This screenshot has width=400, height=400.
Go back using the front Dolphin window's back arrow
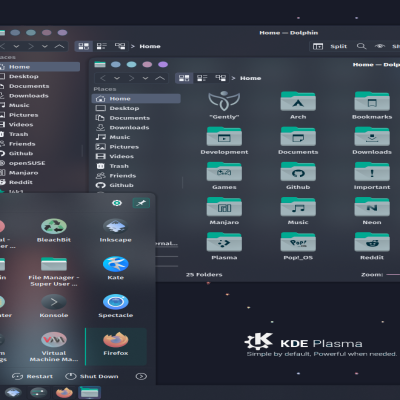coord(103,78)
